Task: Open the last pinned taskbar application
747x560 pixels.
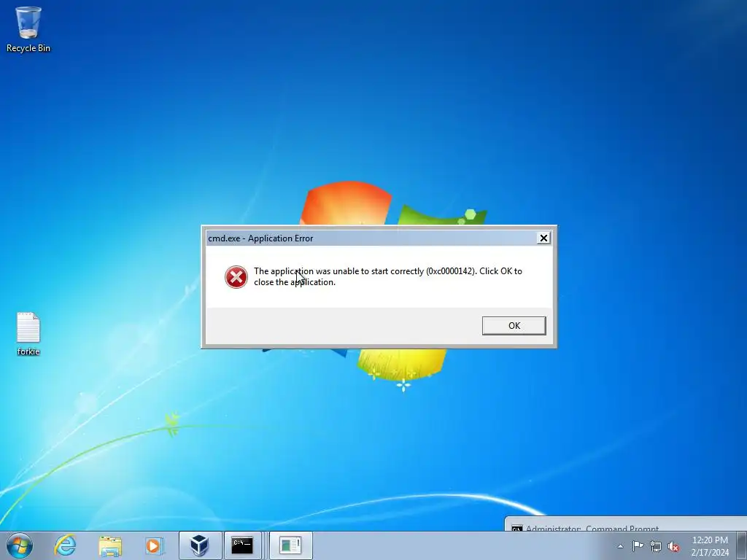Action: [290, 545]
